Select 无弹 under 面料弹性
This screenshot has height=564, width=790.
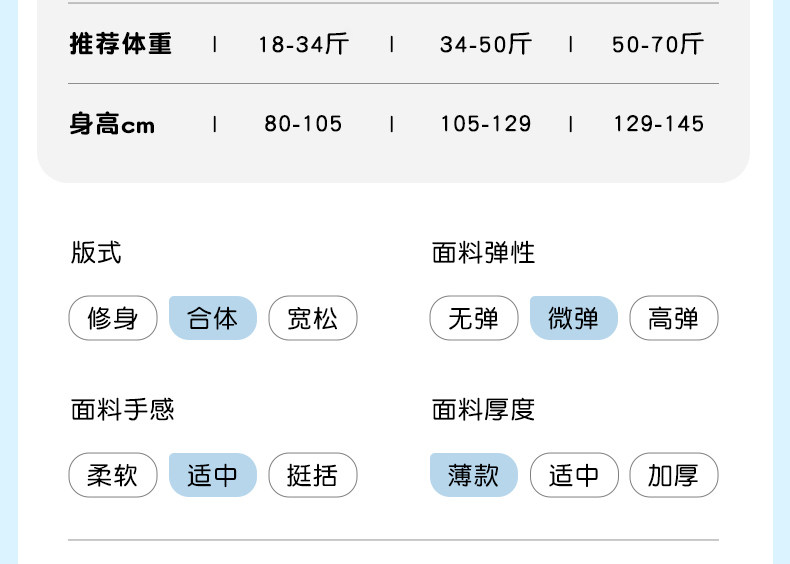474,318
